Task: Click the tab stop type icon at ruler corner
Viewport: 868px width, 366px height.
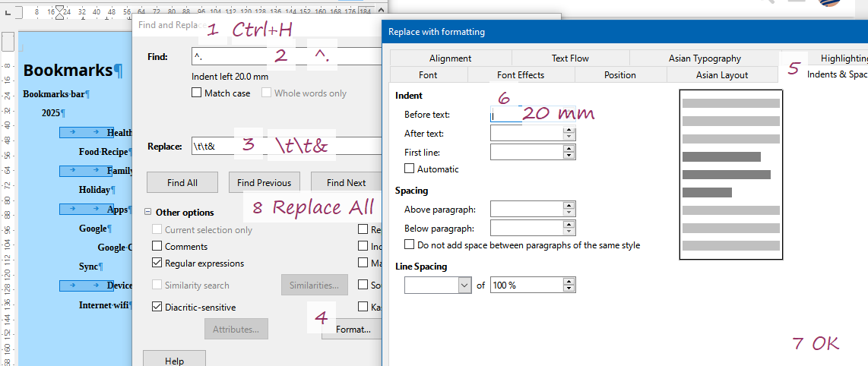Action: click(x=6, y=13)
